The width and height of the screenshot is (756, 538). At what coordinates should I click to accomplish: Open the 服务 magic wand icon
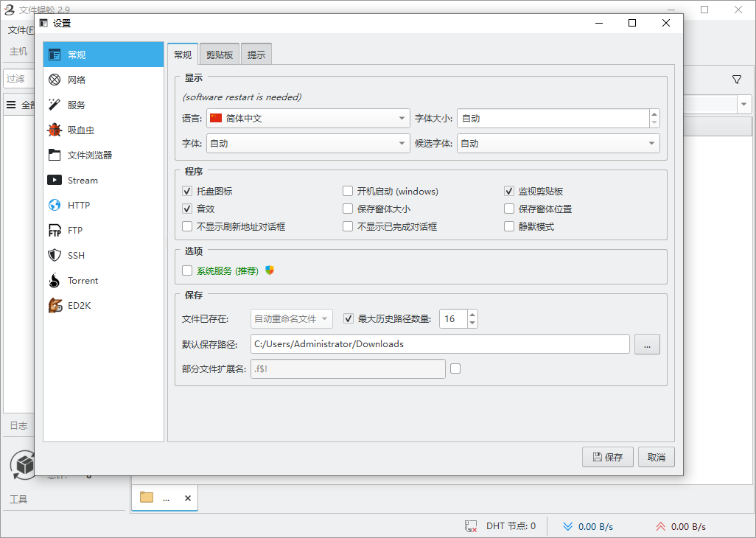click(x=55, y=105)
